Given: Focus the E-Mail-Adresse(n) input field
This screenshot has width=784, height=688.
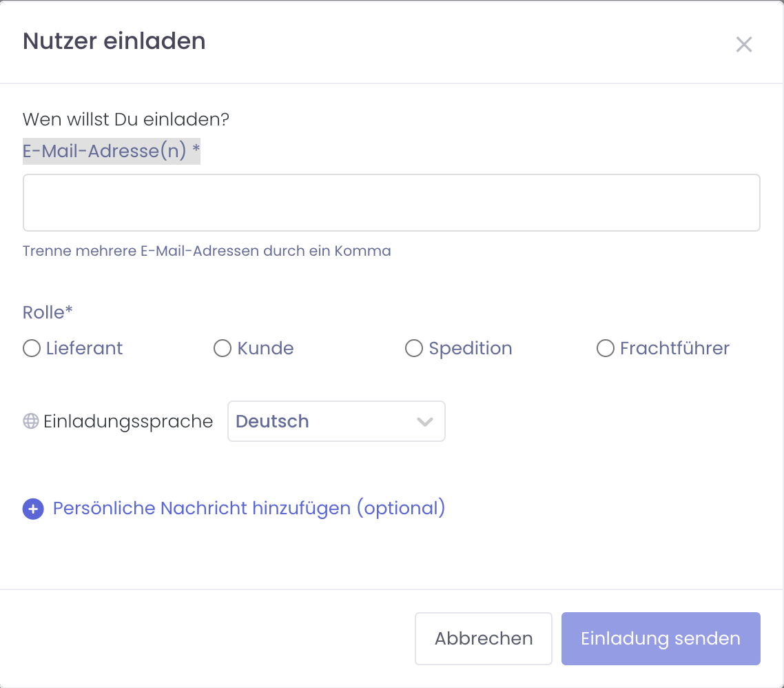Looking at the screenshot, I should click(x=391, y=203).
